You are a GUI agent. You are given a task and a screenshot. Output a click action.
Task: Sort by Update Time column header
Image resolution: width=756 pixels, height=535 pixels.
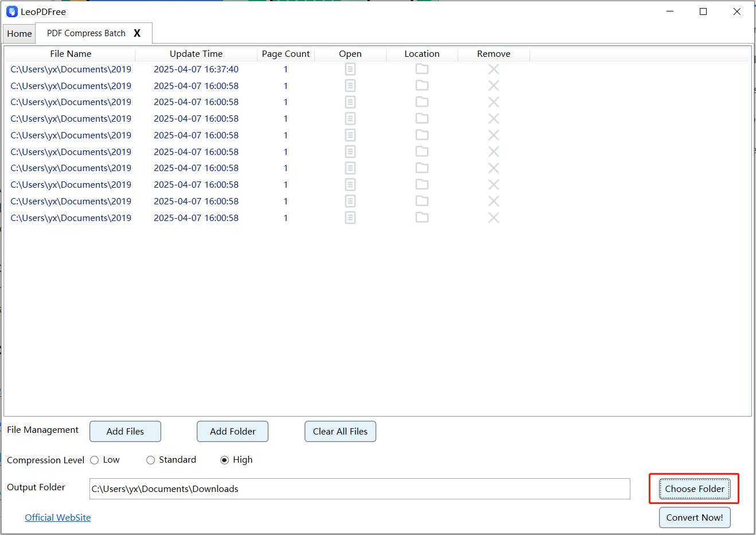pyautogui.click(x=196, y=54)
